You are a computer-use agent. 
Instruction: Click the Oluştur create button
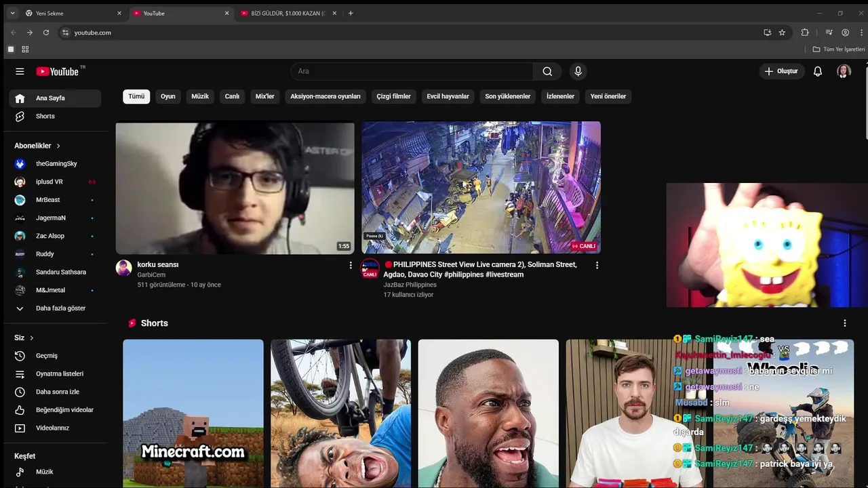tap(781, 71)
